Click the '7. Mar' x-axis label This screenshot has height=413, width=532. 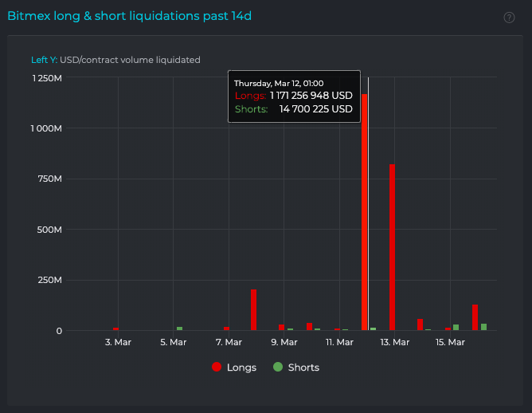(x=229, y=342)
